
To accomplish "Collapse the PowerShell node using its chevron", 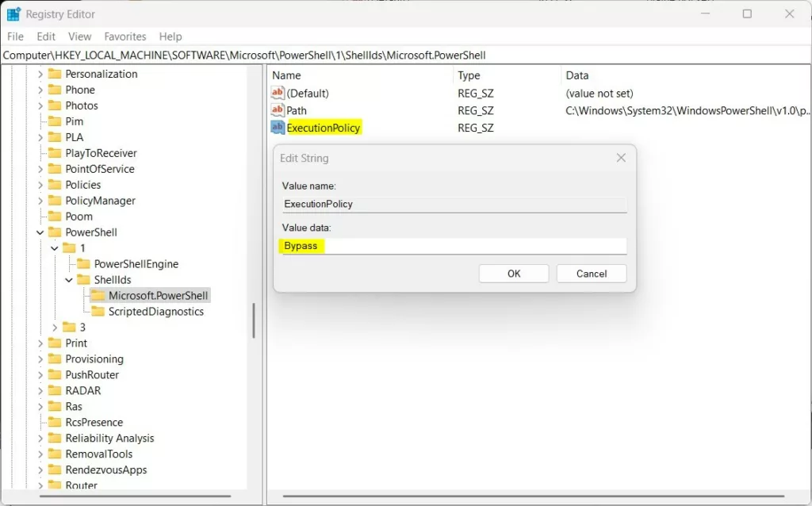I will 40,232.
